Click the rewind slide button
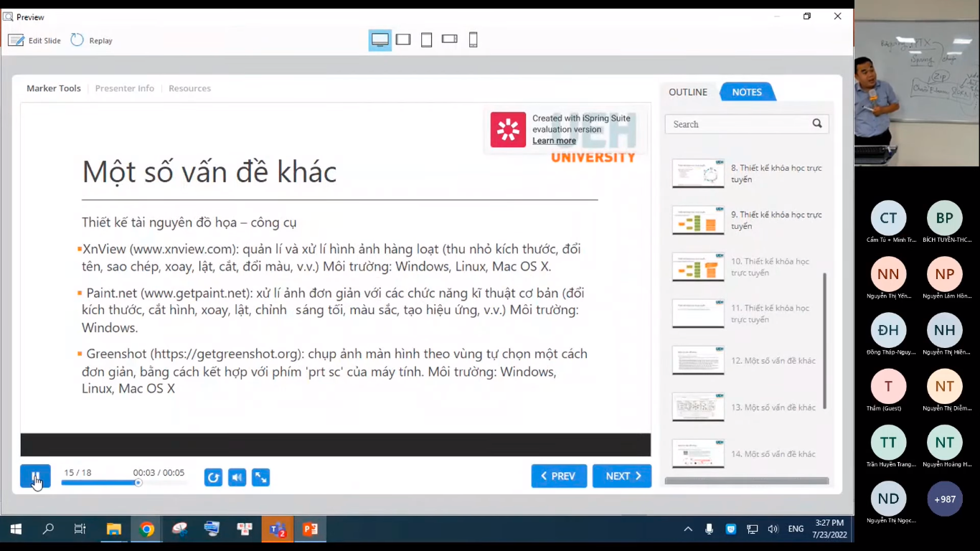Screen dimensions: 980x551 pyautogui.click(x=213, y=477)
